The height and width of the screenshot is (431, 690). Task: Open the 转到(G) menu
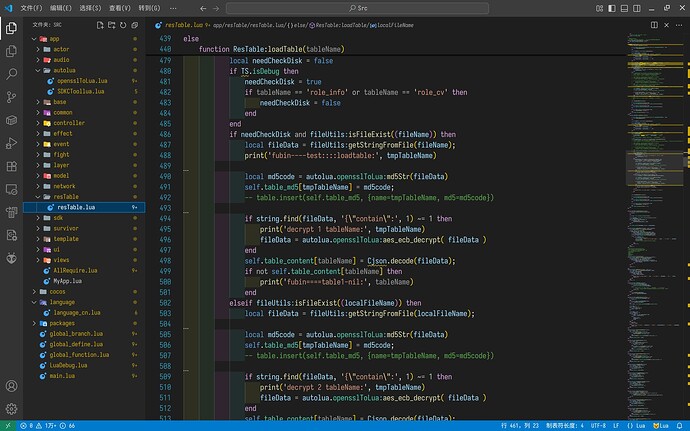tap(149, 8)
